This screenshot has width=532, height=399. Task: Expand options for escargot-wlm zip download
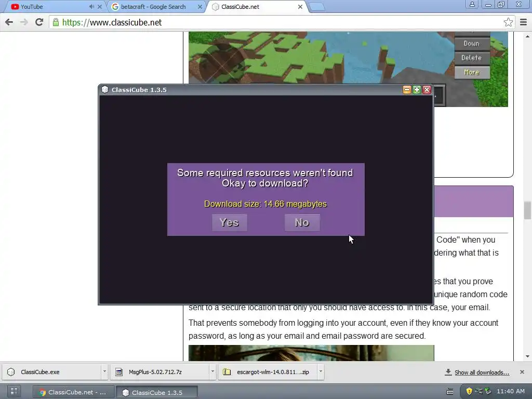click(320, 372)
